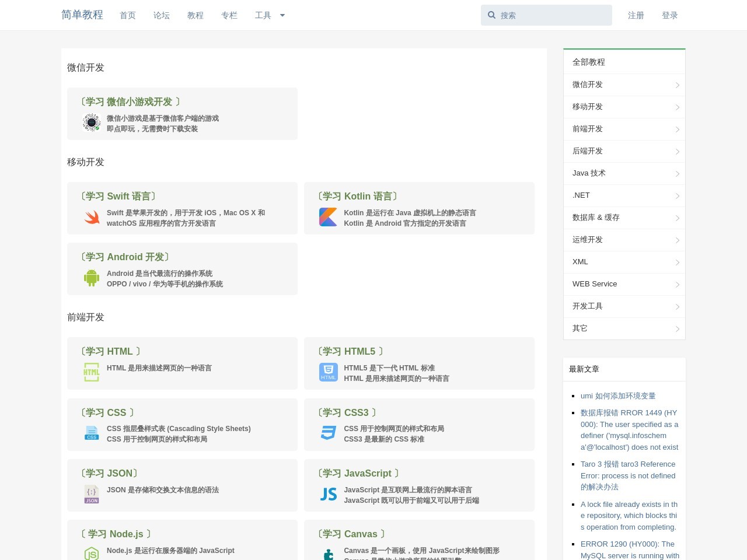Click the blue JS JavaScript icon
747x560 pixels.
(x=329, y=494)
